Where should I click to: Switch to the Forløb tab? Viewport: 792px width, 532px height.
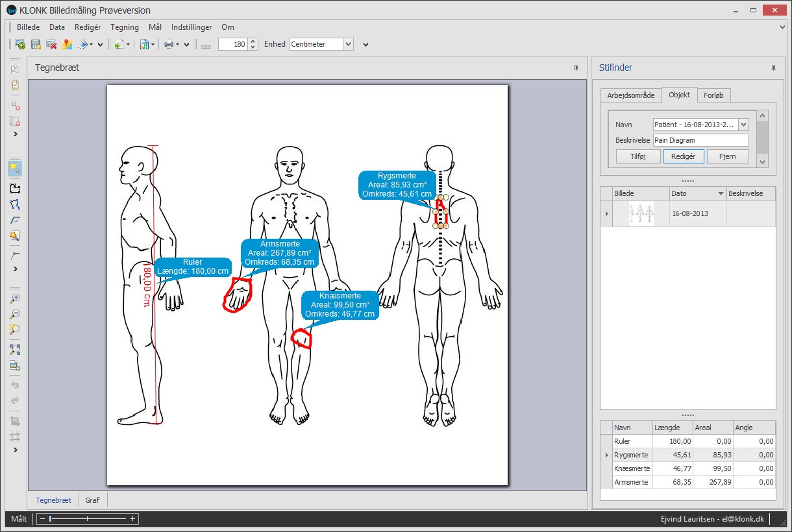(713, 95)
